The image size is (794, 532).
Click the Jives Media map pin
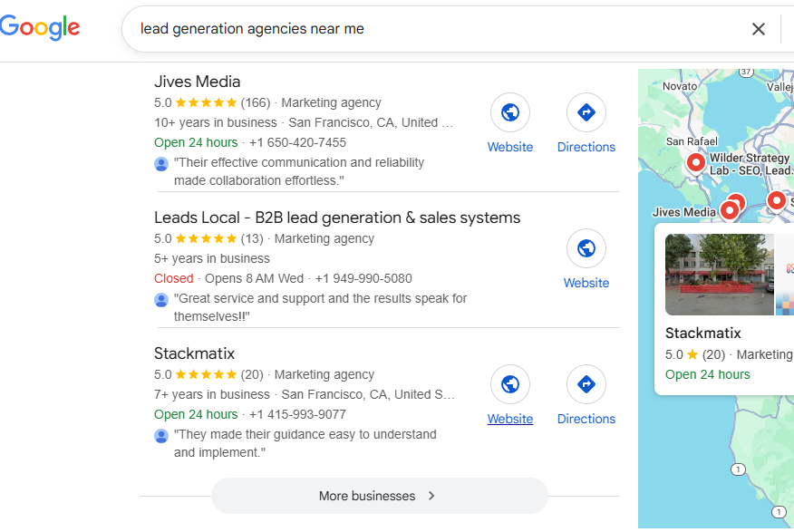pos(730,211)
